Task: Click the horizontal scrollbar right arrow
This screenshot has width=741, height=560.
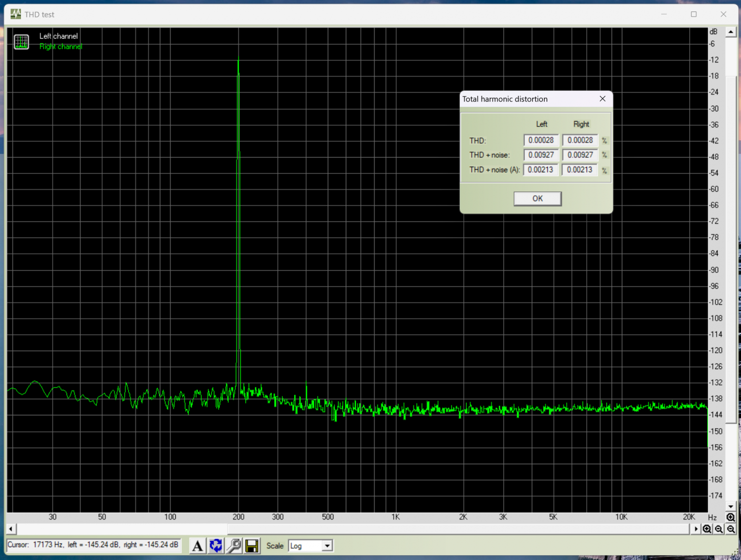Action: coord(696,529)
